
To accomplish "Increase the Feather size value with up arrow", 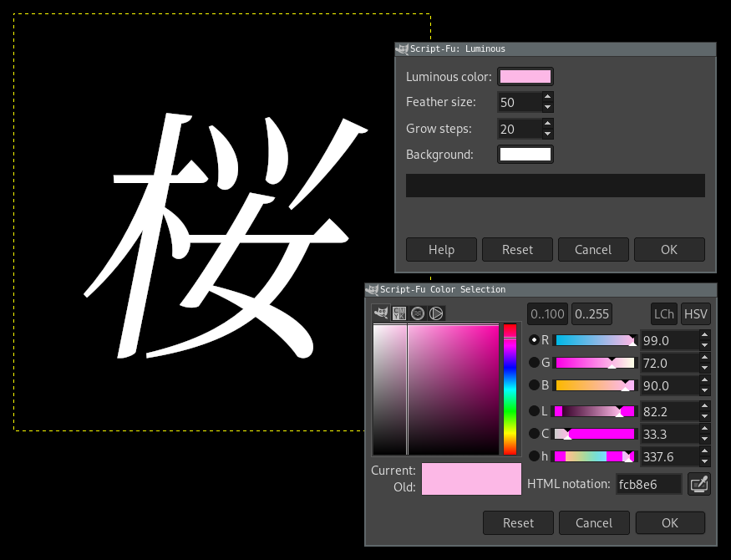I will click(x=547, y=97).
